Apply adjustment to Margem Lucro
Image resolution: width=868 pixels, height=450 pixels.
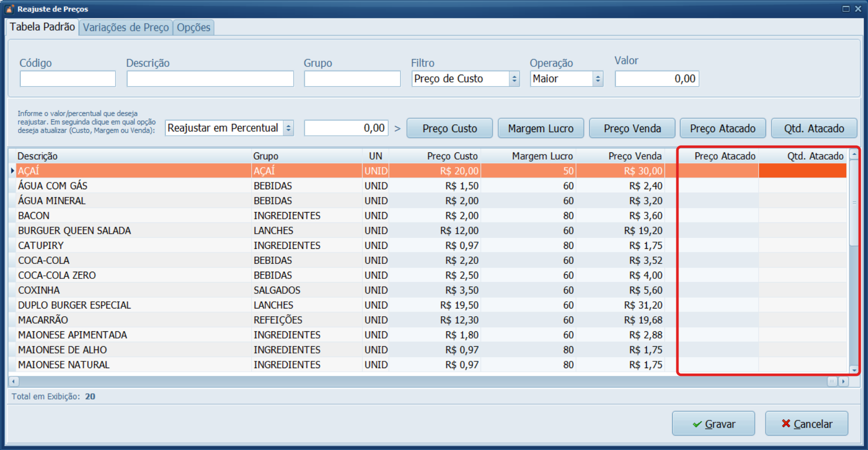[x=541, y=128]
